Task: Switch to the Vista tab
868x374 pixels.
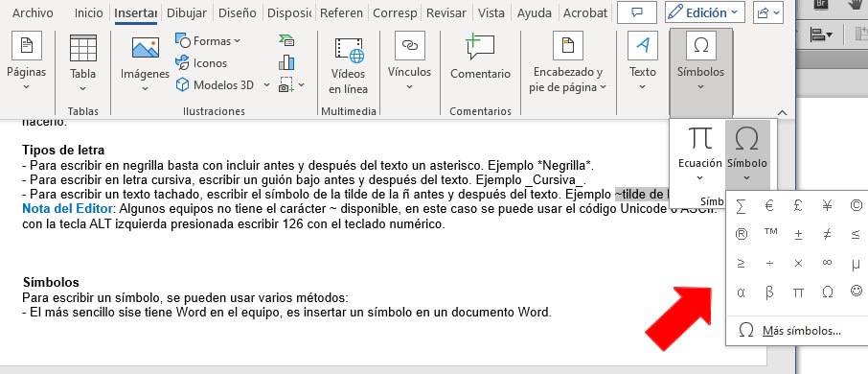Action: 491,12
